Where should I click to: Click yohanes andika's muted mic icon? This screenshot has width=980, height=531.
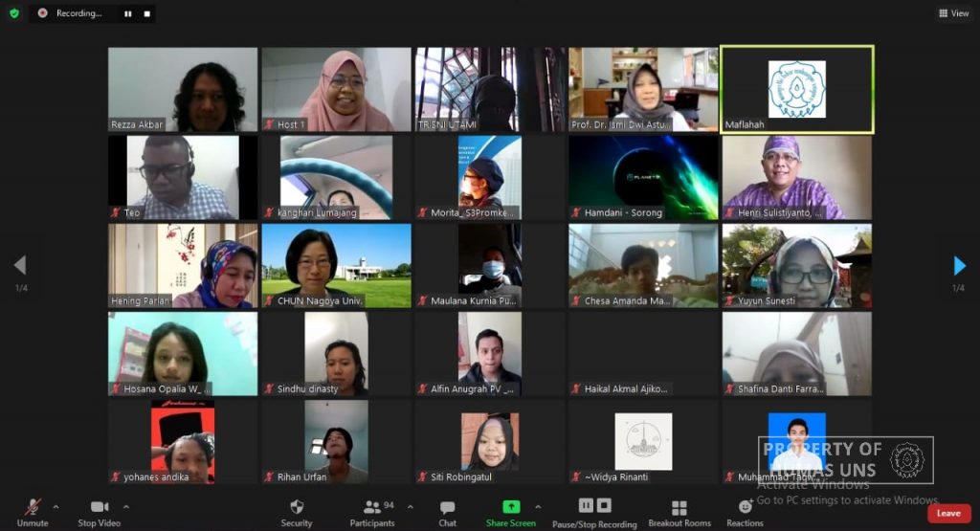(116, 476)
